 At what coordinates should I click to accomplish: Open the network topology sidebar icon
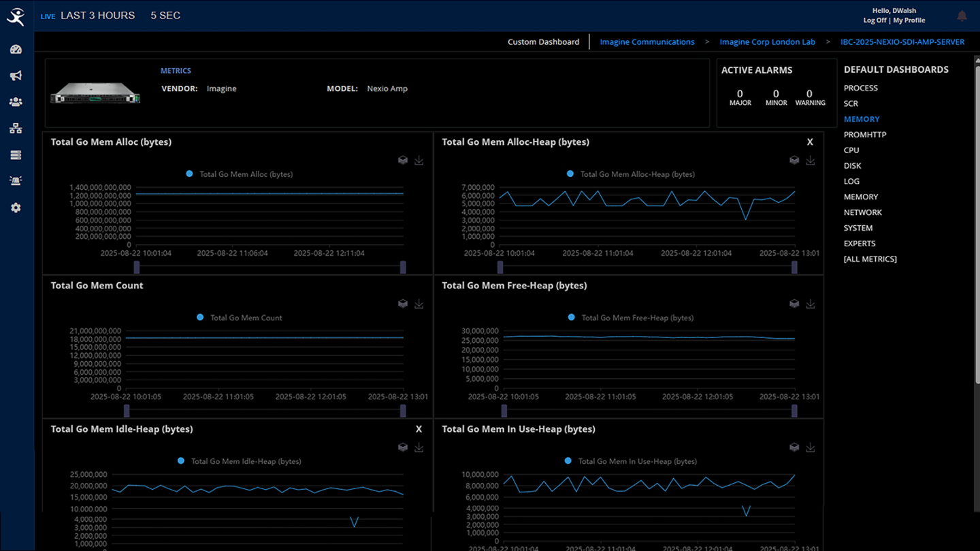click(16, 129)
